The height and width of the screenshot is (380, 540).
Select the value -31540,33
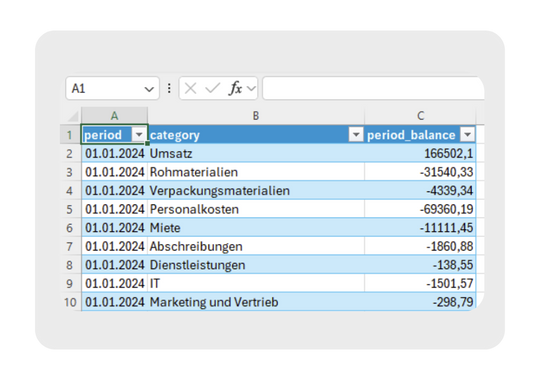420,172
